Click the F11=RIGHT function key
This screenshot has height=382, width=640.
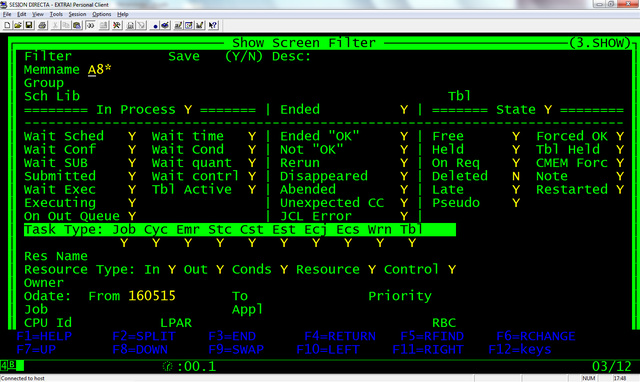point(428,350)
